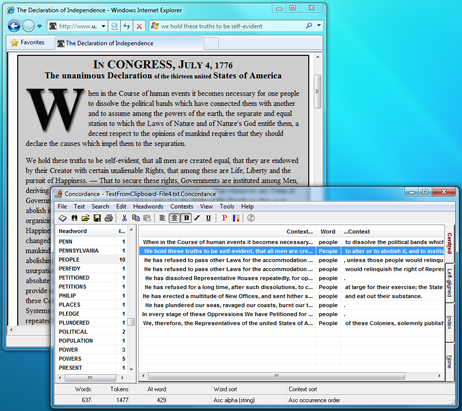Stop loading with the red X icon
This screenshot has width=462, height=411.
click(x=139, y=26)
